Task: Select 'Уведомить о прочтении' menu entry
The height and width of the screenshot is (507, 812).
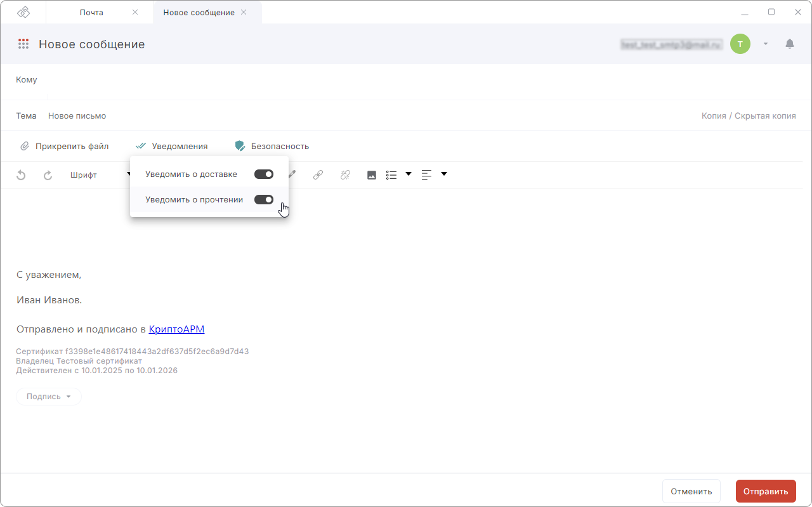Action: pos(209,199)
